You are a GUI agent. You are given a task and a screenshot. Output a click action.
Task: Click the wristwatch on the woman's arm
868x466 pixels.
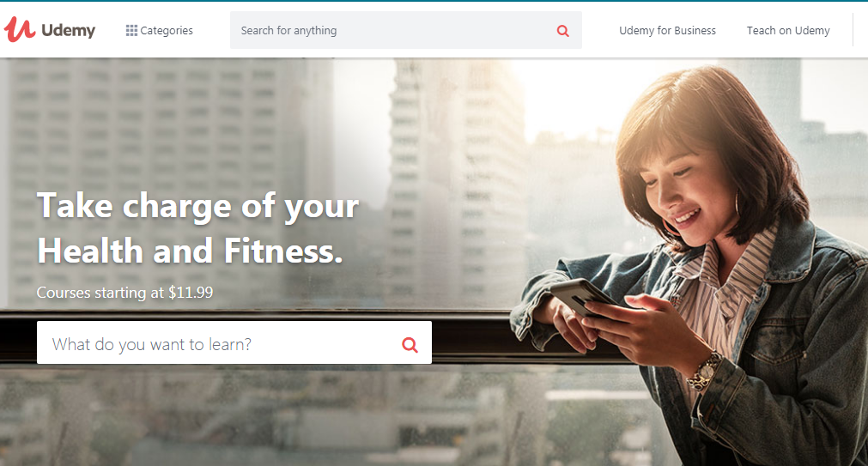coord(705,372)
